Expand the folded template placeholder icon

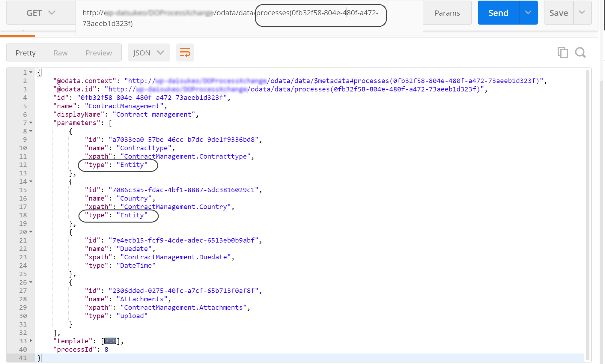pyautogui.click(x=110, y=341)
